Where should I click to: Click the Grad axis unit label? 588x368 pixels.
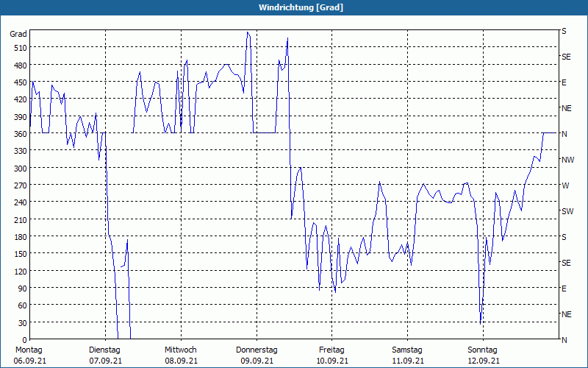[18, 34]
